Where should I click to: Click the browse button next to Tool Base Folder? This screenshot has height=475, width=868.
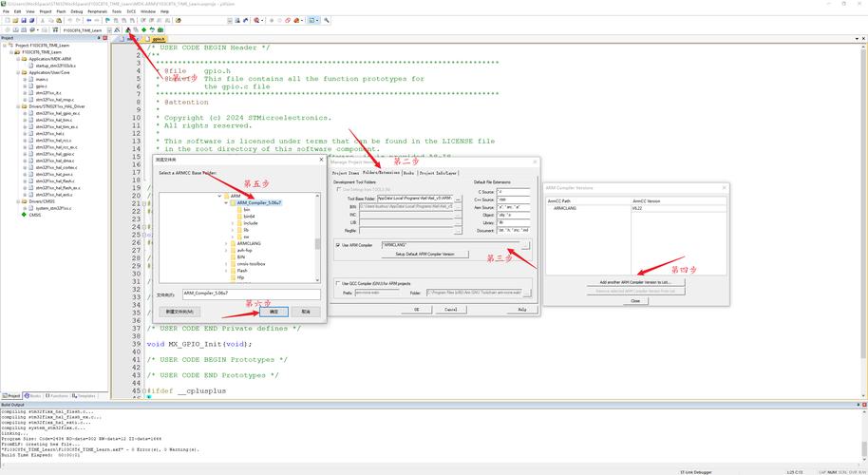click(458, 199)
